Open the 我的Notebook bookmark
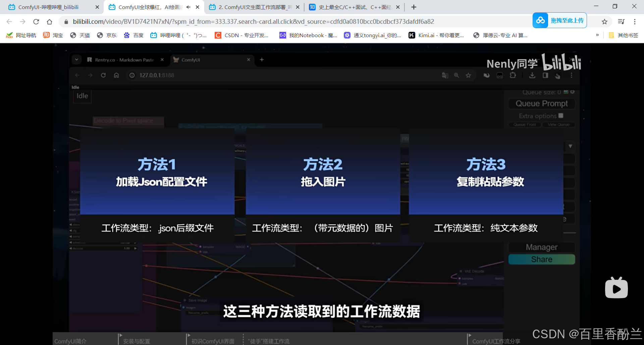Viewport: 644px width, 345px height. pyautogui.click(x=309, y=35)
